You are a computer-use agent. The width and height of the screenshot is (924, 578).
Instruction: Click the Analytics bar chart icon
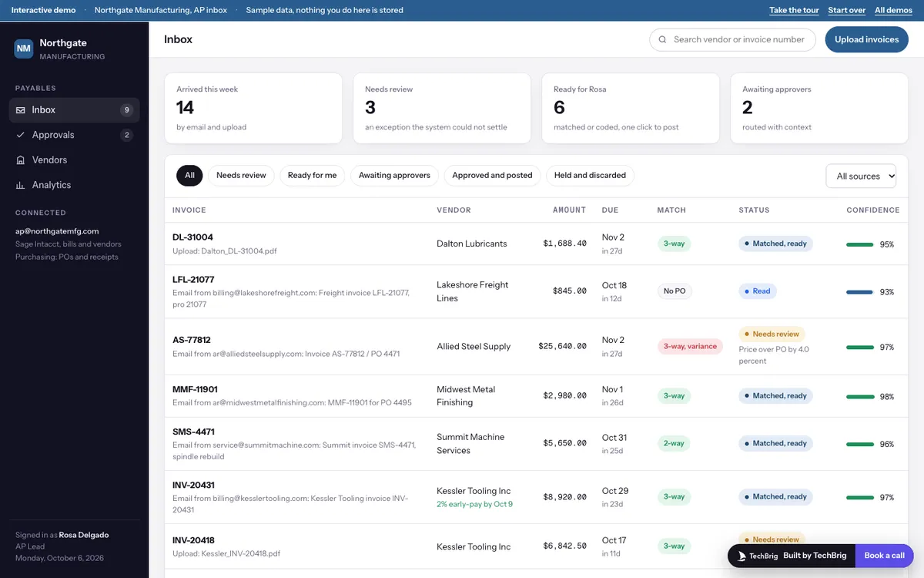pyautogui.click(x=21, y=185)
